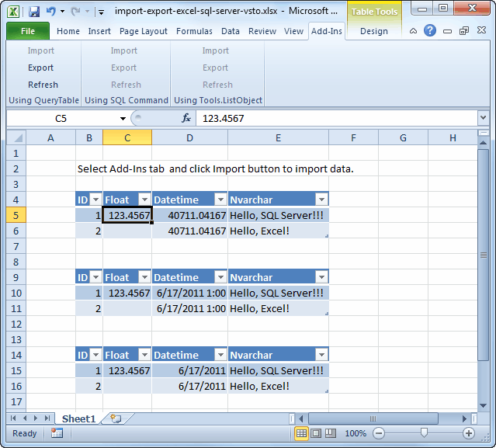Click Refresh under Using SQL Command
Screen dimensions: 496x448
127,85
